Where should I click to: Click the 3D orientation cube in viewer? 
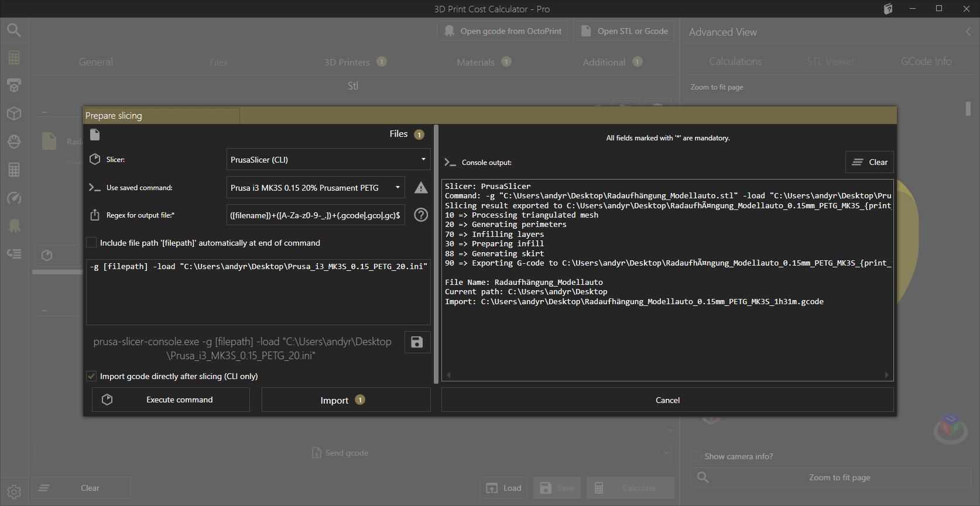click(950, 429)
